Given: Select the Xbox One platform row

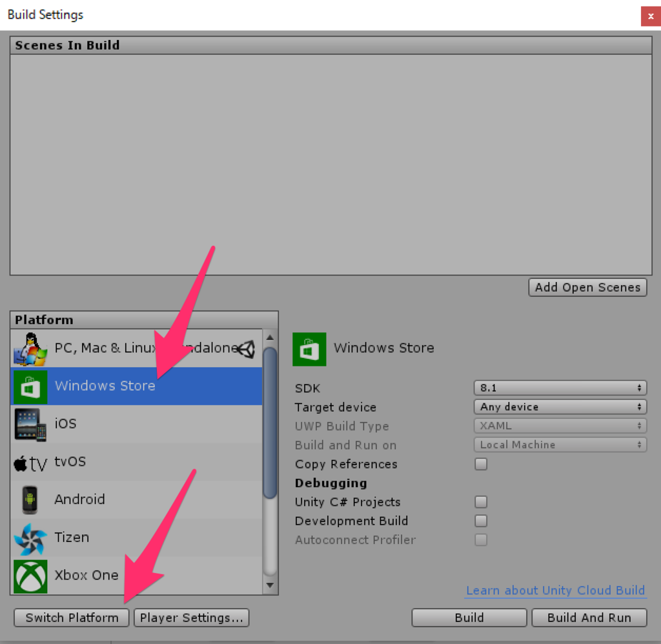Looking at the screenshot, I should coord(136,576).
